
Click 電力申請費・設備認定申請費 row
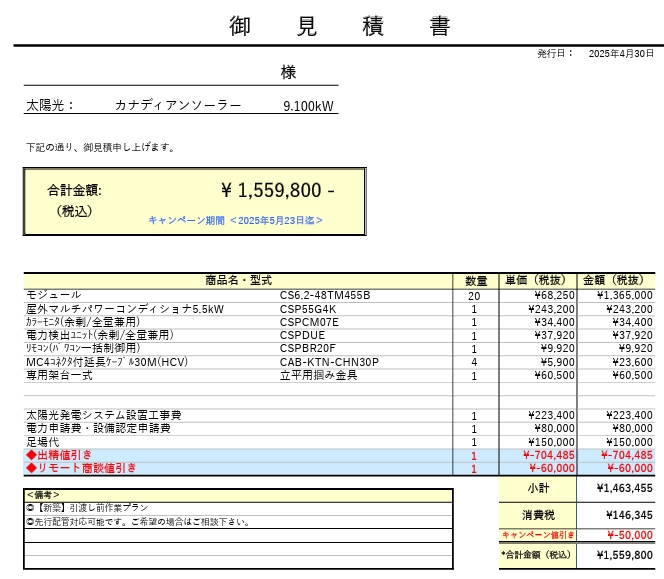(x=98, y=428)
